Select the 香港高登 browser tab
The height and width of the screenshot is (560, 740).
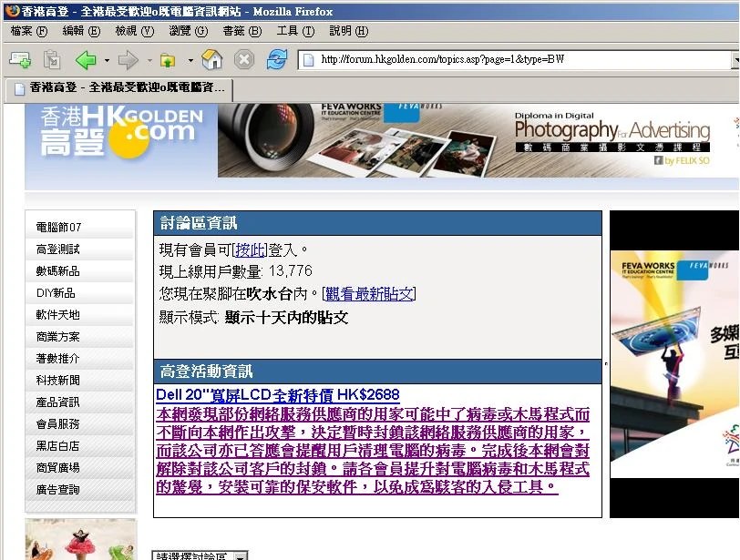tap(118, 88)
